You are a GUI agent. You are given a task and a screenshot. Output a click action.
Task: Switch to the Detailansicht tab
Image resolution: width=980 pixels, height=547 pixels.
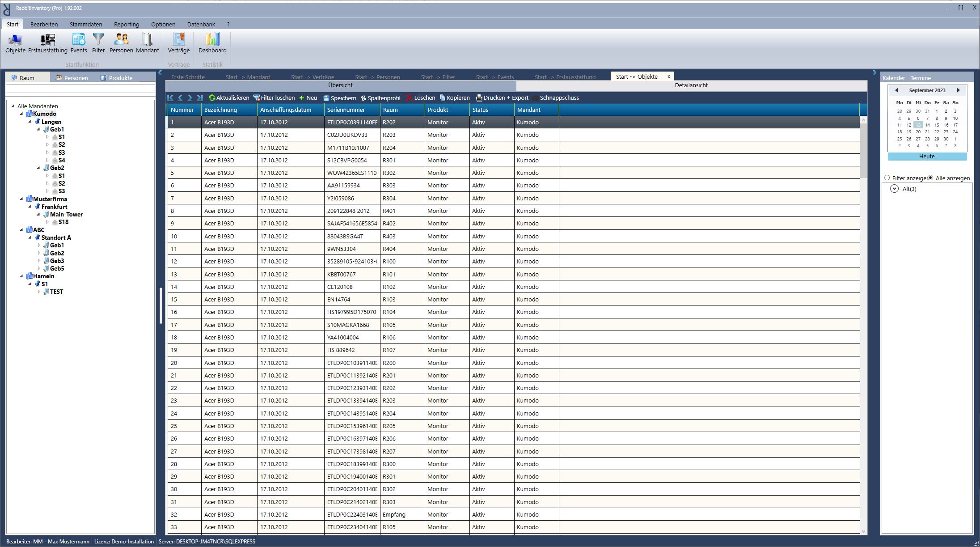(x=691, y=85)
